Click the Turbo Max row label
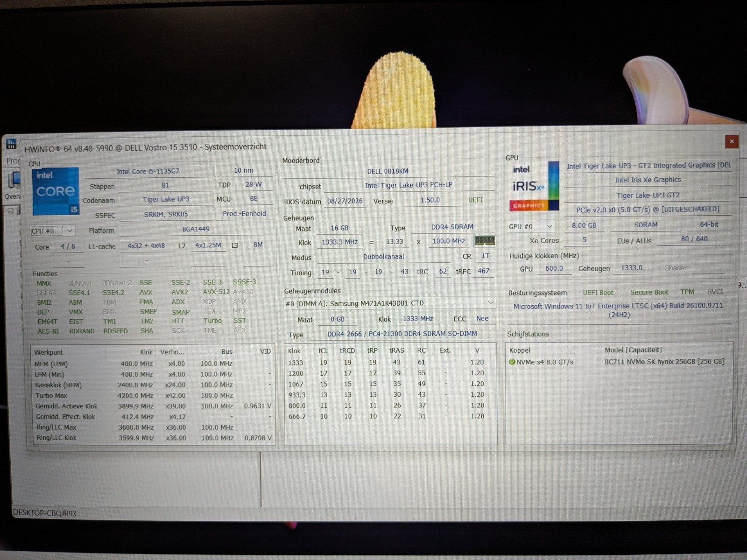 click(x=51, y=396)
